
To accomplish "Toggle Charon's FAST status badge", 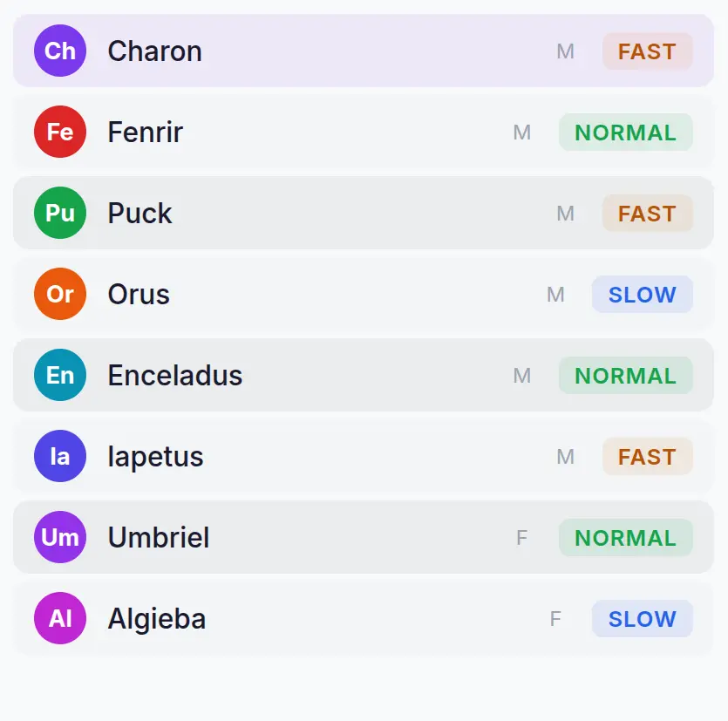I will click(x=647, y=51).
